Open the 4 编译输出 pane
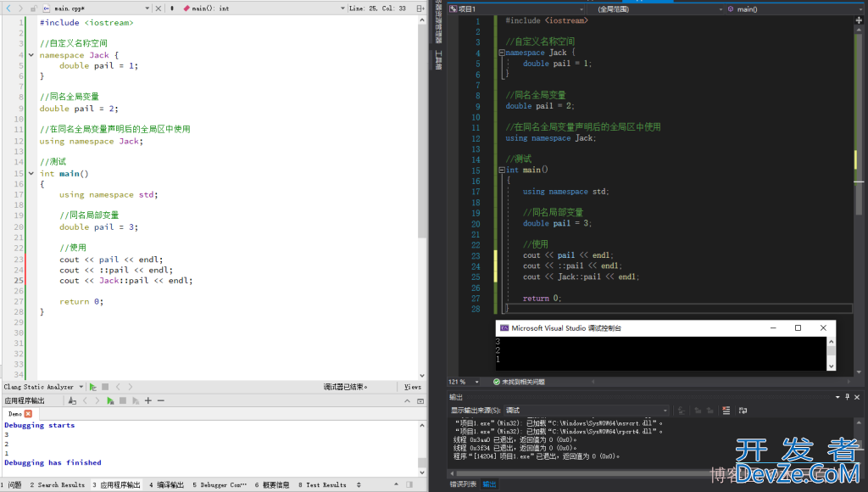 pos(167,485)
